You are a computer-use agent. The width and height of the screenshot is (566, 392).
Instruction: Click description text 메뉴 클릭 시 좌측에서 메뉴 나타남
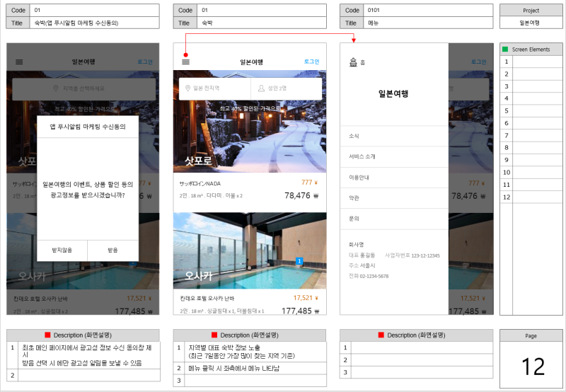pos(234,369)
